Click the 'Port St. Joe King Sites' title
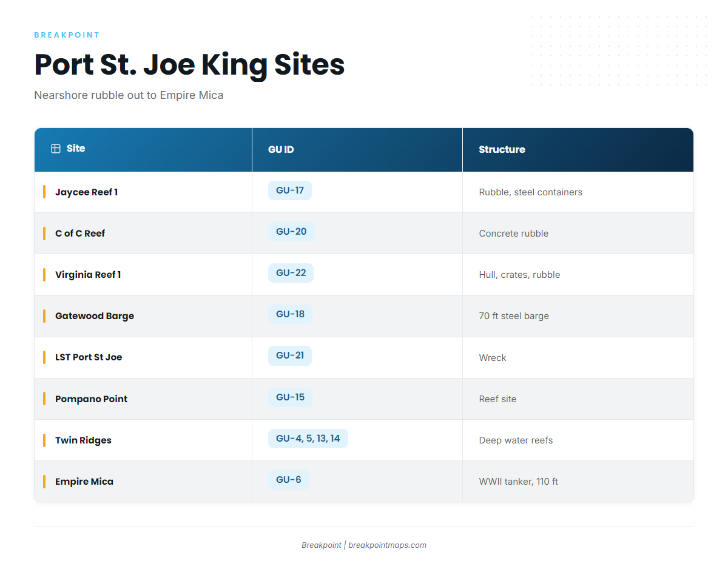Image resolution: width=728 pixels, height=566 pixels. pyautogui.click(x=190, y=64)
